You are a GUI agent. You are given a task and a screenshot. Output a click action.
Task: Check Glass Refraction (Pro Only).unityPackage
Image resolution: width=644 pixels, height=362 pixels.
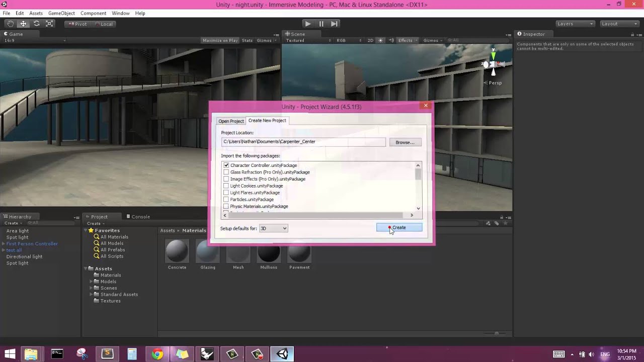click(226, 172)
